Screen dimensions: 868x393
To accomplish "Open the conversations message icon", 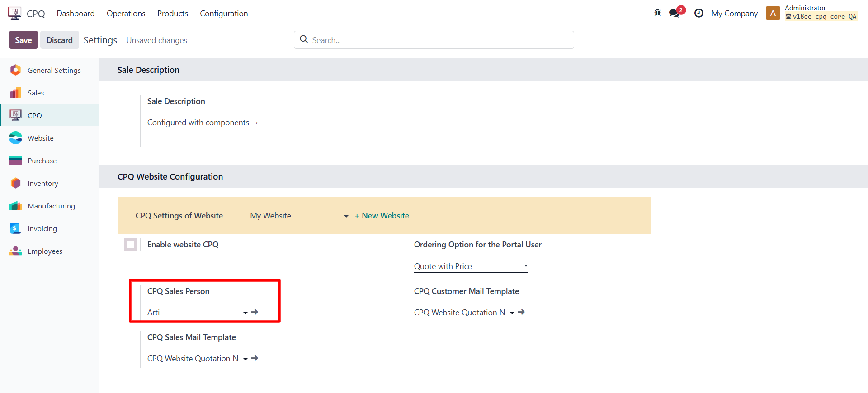I will pos(675,13).
